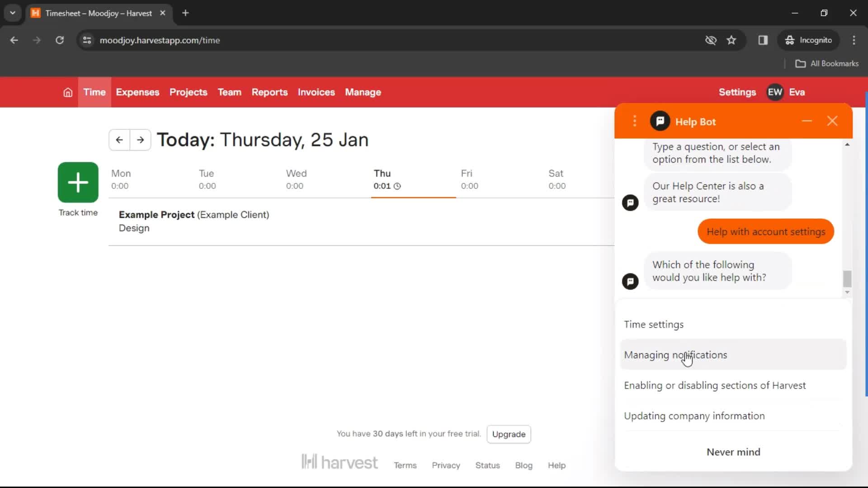Choose Updating company information option
Image resolution: width=868 pixels, height=488 pixels.
[733, 416]
